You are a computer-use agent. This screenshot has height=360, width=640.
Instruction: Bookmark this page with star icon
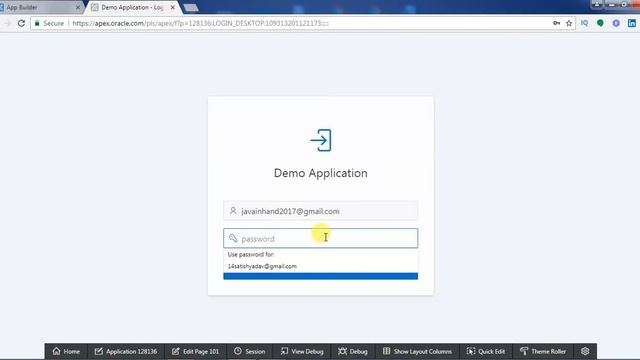(569, 23)
